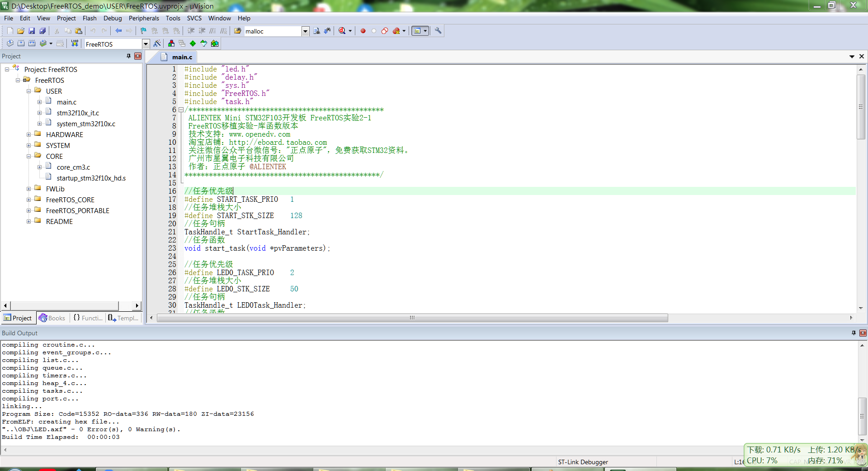Open the batch build dropdown arrow
The height and width of the screenshot is (471, 868).
click(51, 44)
